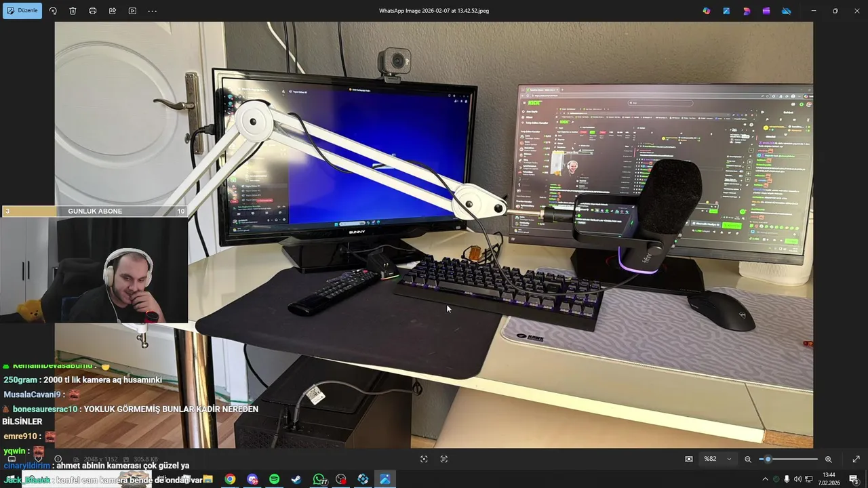Viewport: 868px width, 488px height.
Task: Open the Clipchamp purple icon in the title bar
Action: 766,11
